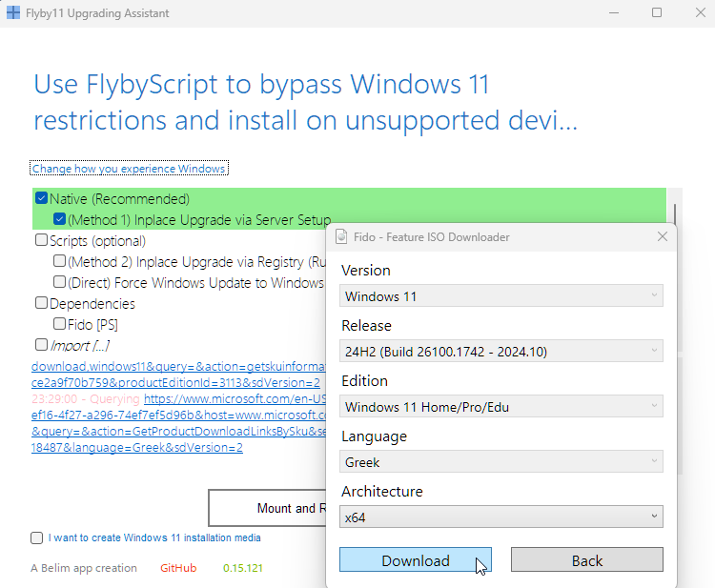Screen dimensions: 715x588
Task: Click the Architecture label in Fido
Action: [x=382, y=492]
